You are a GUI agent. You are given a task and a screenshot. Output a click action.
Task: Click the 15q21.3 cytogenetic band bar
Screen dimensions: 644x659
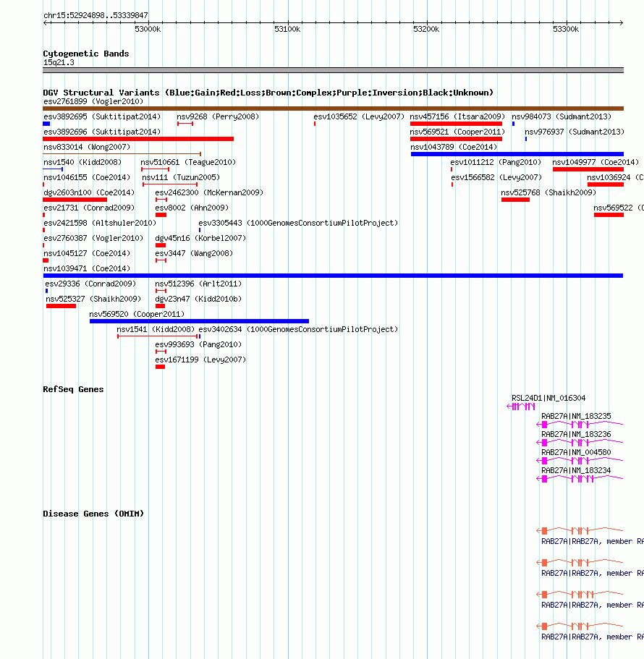(333, 70)
